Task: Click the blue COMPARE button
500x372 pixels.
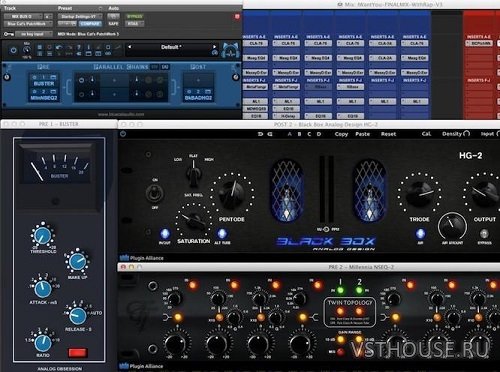Action: point(90,24)
